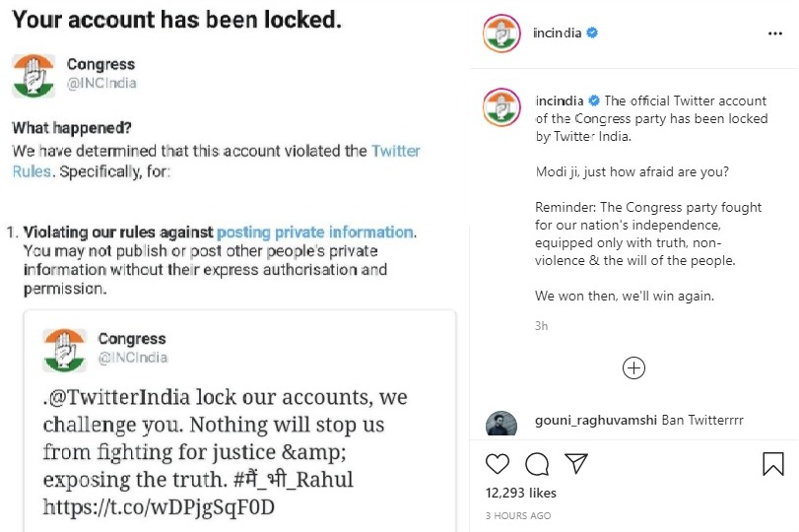
Task: Click the 3 HOURS AGO timestamp
Action: point(518,515)
